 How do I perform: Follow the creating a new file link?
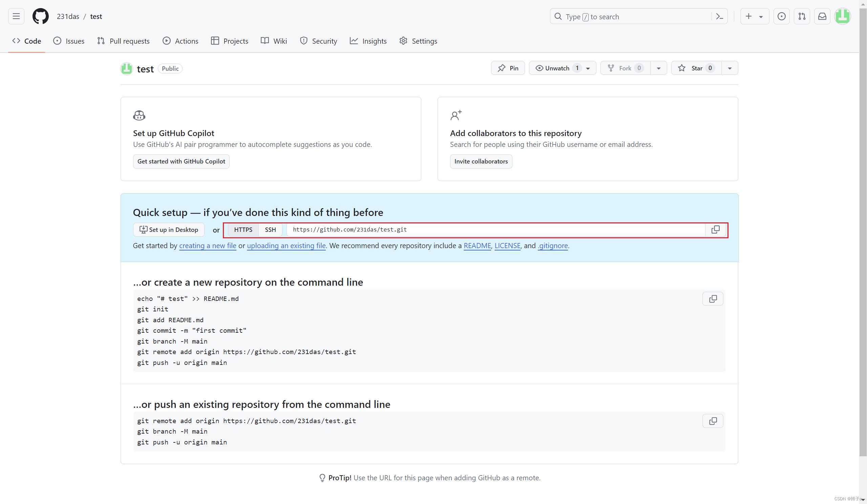click(x=208, y=245)
